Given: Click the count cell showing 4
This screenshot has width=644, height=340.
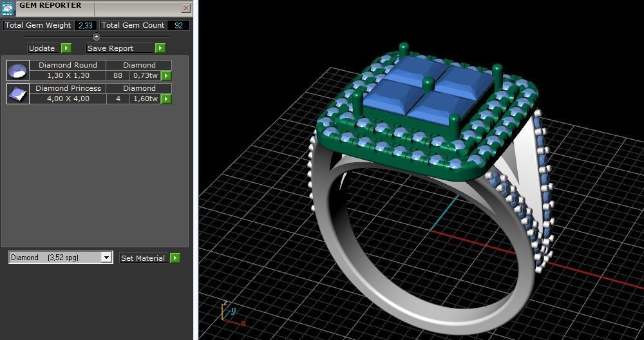Looking at the screenshot, I should 118,99.
